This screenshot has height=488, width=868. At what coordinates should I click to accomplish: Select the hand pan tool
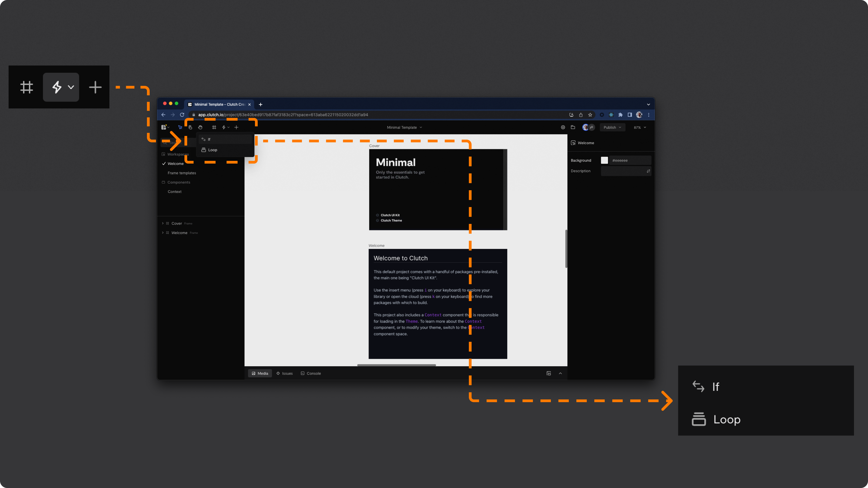(x=200, y=127)
